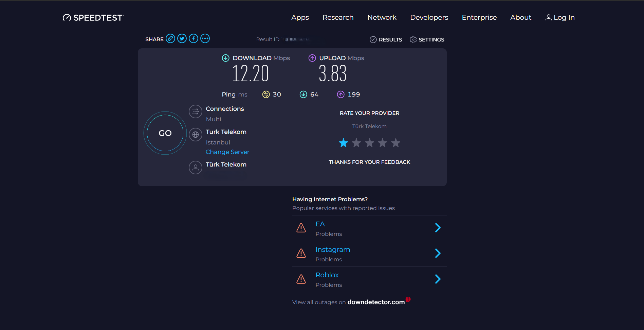Open the RESULTS page
Viewport: 644px width, 330px height.
point(390,40)
